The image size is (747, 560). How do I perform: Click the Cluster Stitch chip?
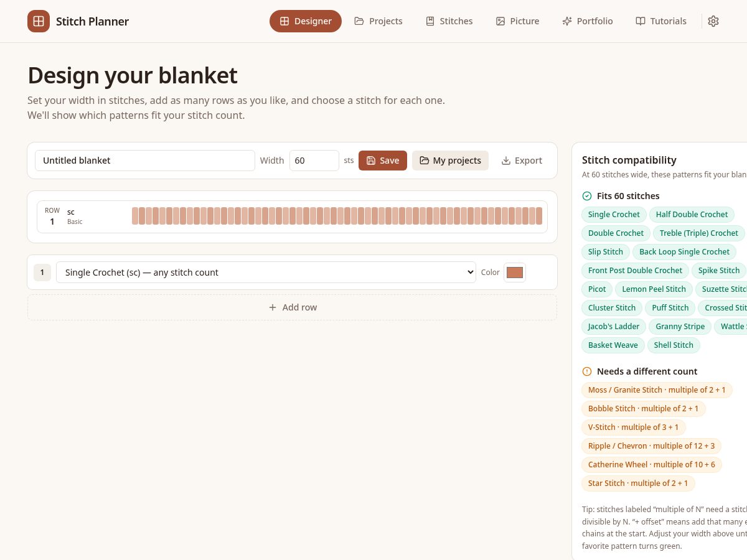pos(612,308)
